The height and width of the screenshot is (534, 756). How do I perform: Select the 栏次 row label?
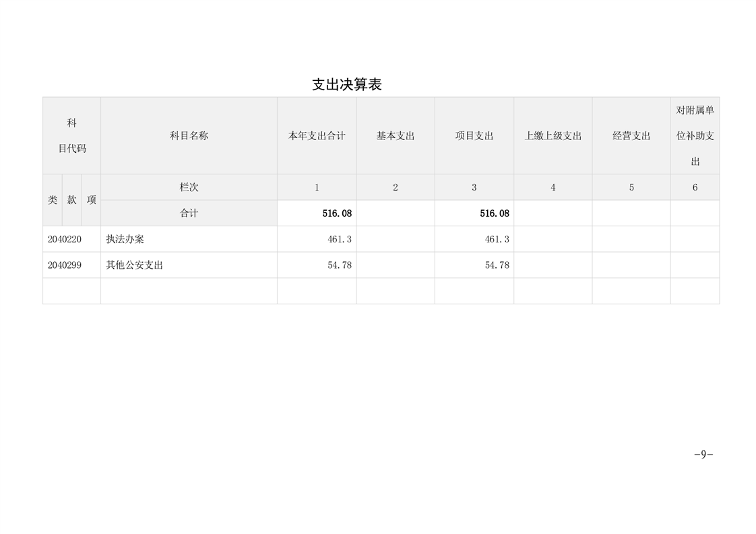point(189,187)
